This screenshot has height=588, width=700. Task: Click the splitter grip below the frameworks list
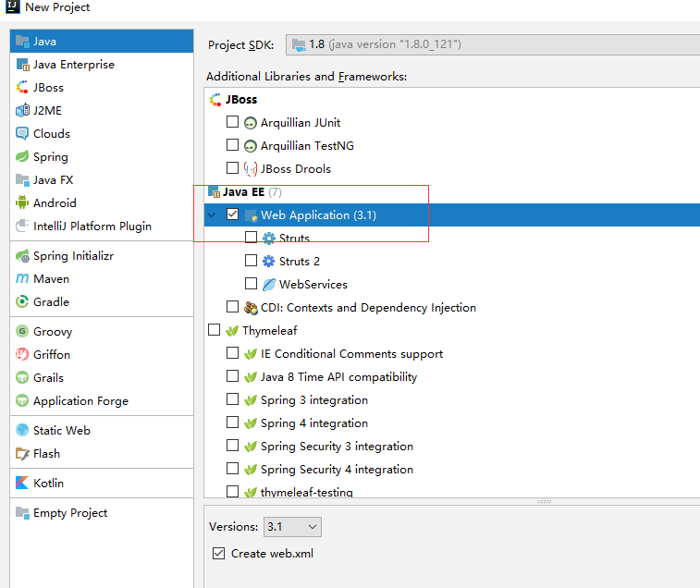tap(545, 501)
